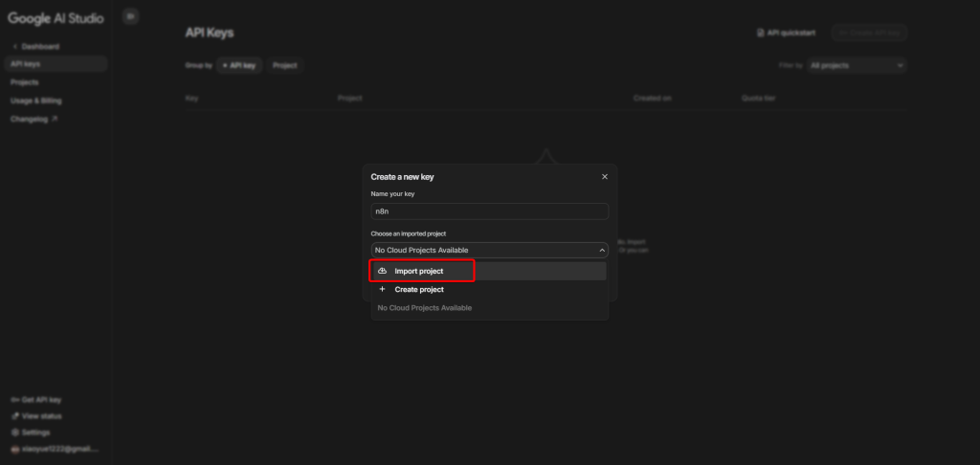The width and height of the screenshot is (980, 465).
Task: Click the sidebar collapse icon at top
Action: (131, 16)
